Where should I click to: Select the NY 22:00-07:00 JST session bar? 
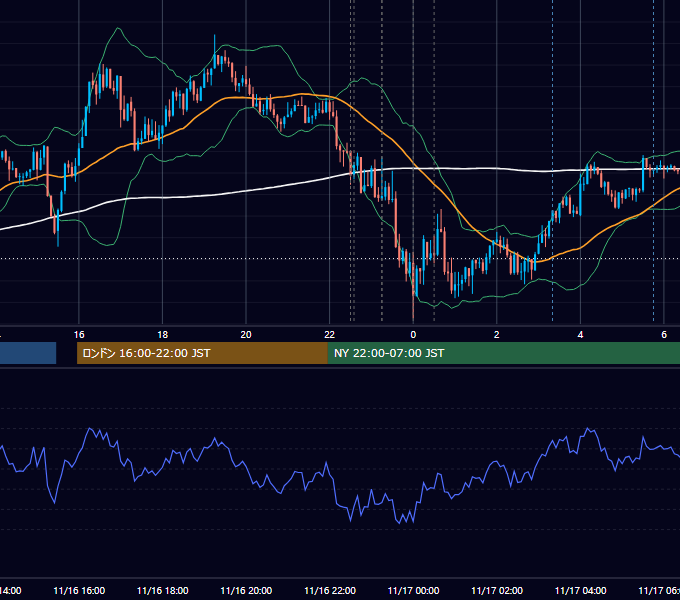[503, 353]
